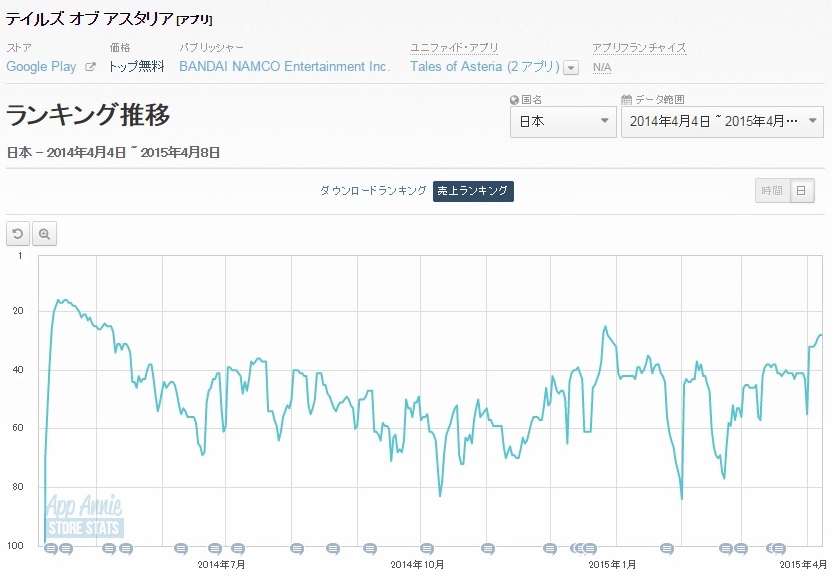Open the Google Play store link
Viewport: 832px width, 581px height.
[x=41, y=67]
